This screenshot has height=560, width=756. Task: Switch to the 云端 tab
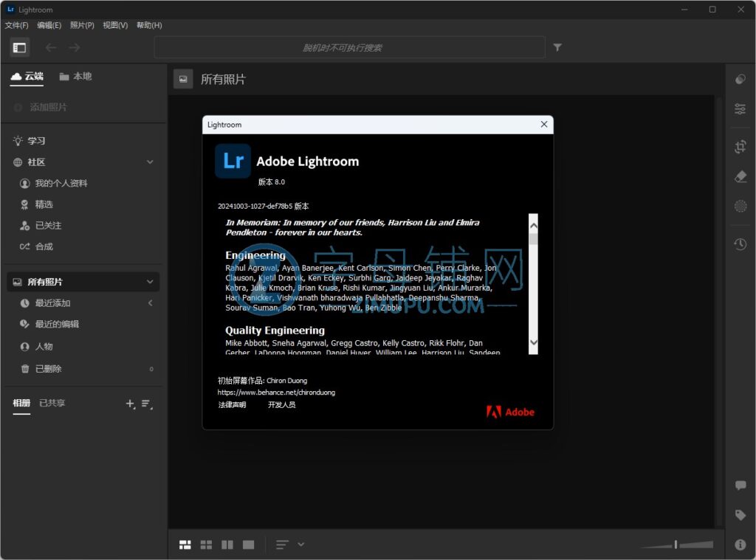click(x=27, y=76)
